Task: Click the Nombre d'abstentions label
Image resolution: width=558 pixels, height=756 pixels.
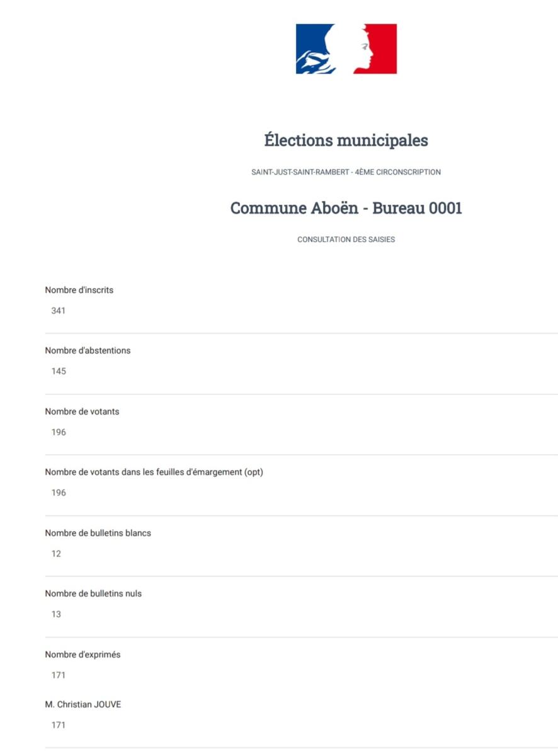Action: coord(88,350)
